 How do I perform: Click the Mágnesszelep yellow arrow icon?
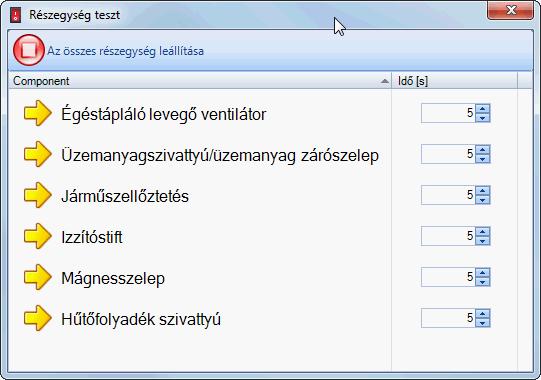[38, 277]
